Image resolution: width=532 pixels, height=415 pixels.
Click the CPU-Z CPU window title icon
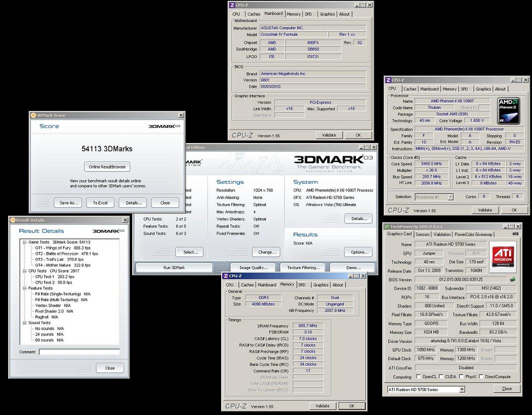pos(388,80)
